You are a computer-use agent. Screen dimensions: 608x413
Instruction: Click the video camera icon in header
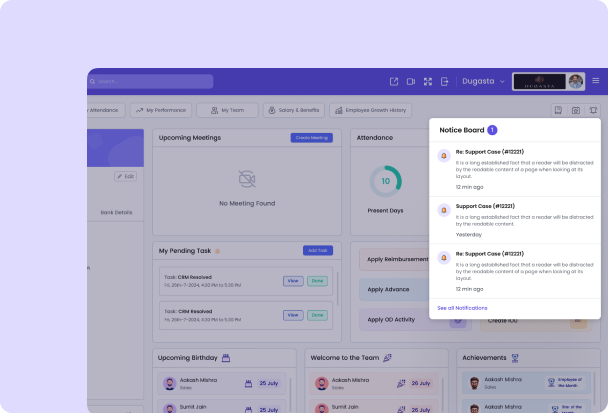pos(411,81)
